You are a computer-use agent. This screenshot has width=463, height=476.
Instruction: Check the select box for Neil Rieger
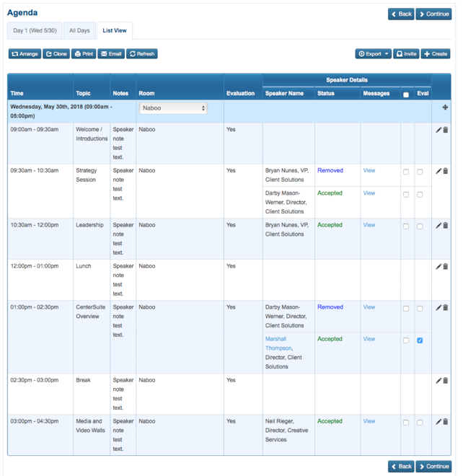click(x=406, y=423)
